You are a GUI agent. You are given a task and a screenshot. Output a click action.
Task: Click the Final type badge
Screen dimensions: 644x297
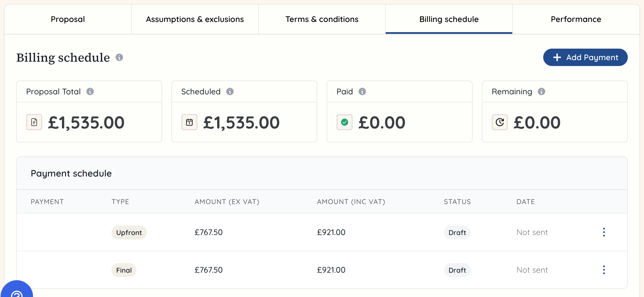point(124,270)
